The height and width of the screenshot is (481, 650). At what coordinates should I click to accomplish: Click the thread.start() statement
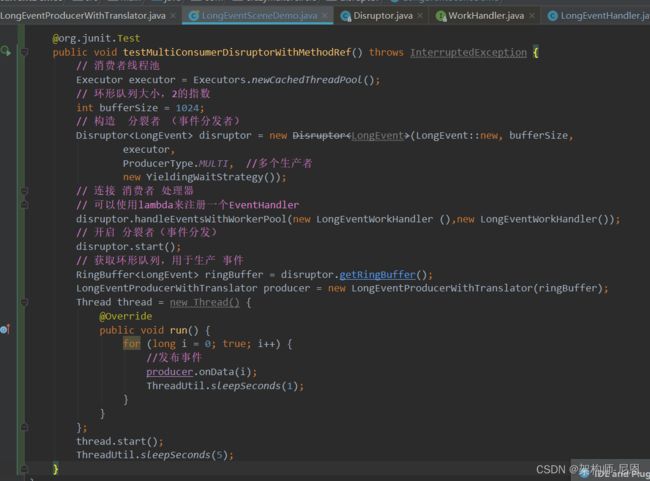(119, 441)
